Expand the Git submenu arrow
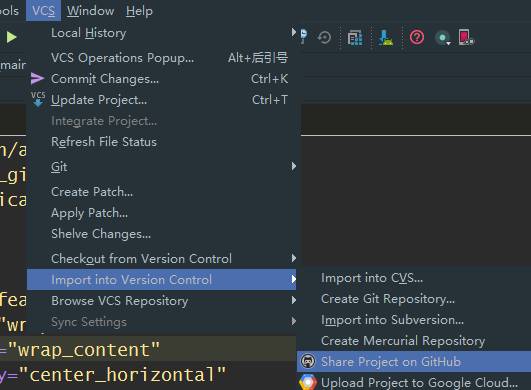The height and width of the screenshot is (390, 531). pyautogui.click(x=294, y=166)
